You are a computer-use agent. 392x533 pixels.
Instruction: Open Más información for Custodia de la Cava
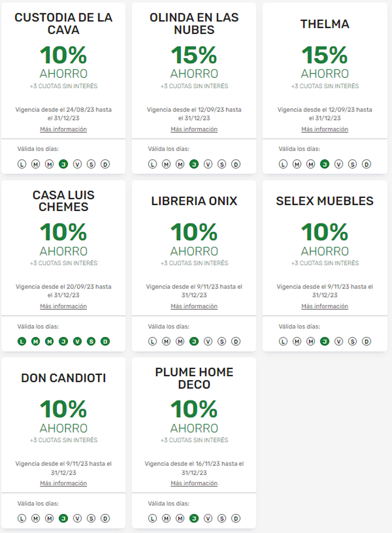[x=63, y=129]
